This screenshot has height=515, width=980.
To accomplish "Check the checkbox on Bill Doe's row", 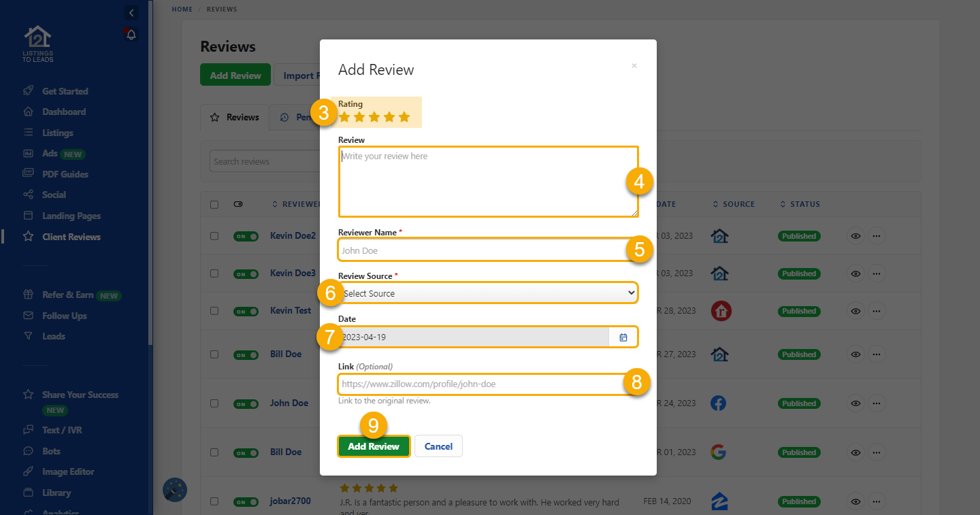I will coord(214,354).
